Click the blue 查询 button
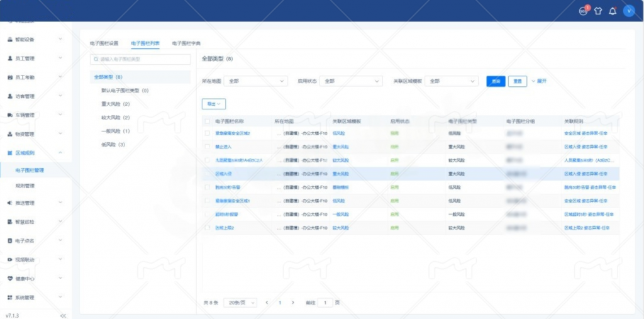 pos(496,81)
